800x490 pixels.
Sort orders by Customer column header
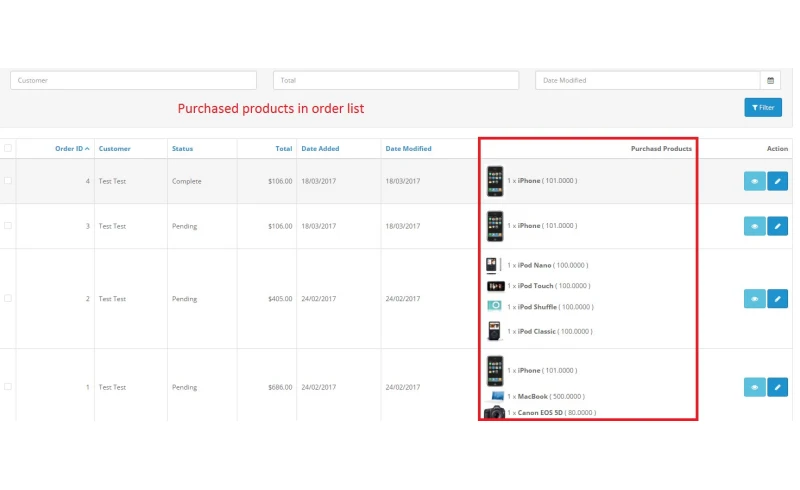pos(114,149)
